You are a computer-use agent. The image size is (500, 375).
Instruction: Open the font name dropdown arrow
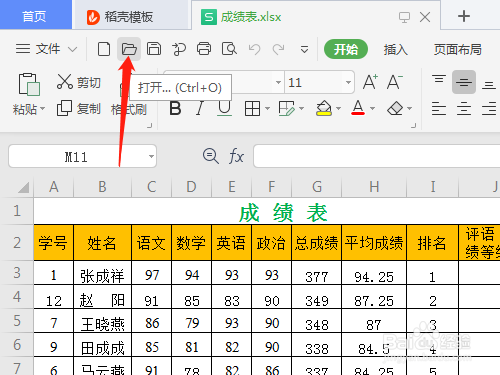point(278,82)
